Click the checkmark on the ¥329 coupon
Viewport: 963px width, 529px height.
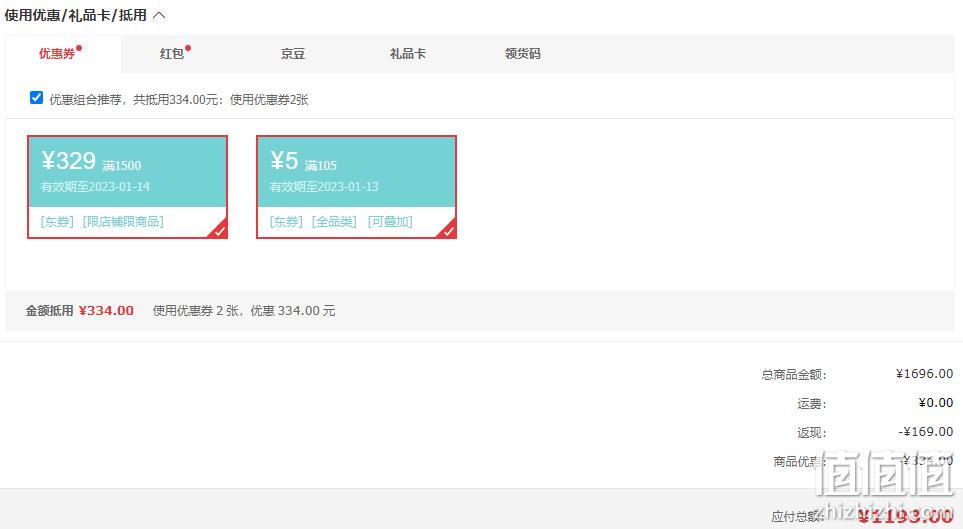(x=219, y=231)
